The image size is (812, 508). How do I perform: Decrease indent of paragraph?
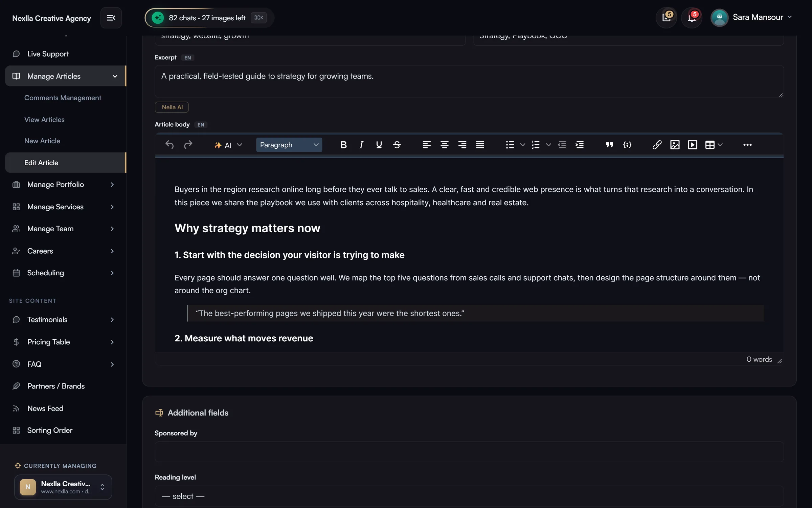(x=562, y=145)
